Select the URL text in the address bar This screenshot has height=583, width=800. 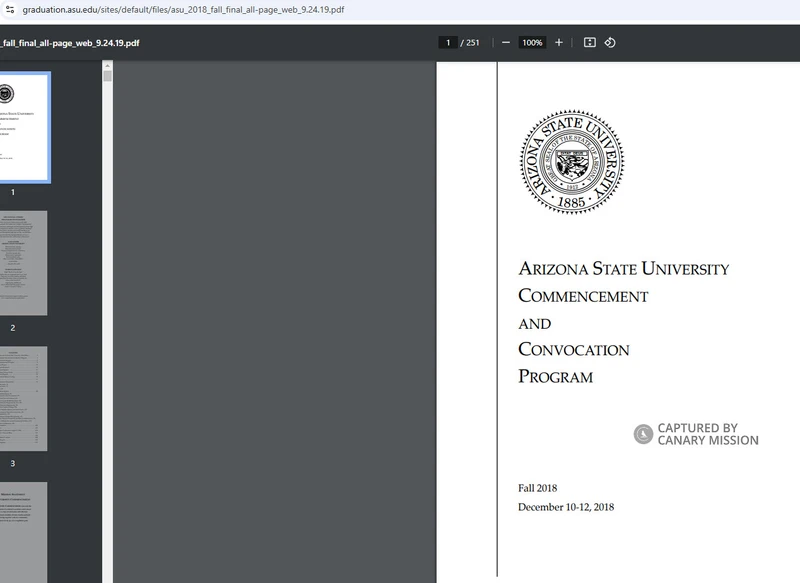(x=183, y=10)
